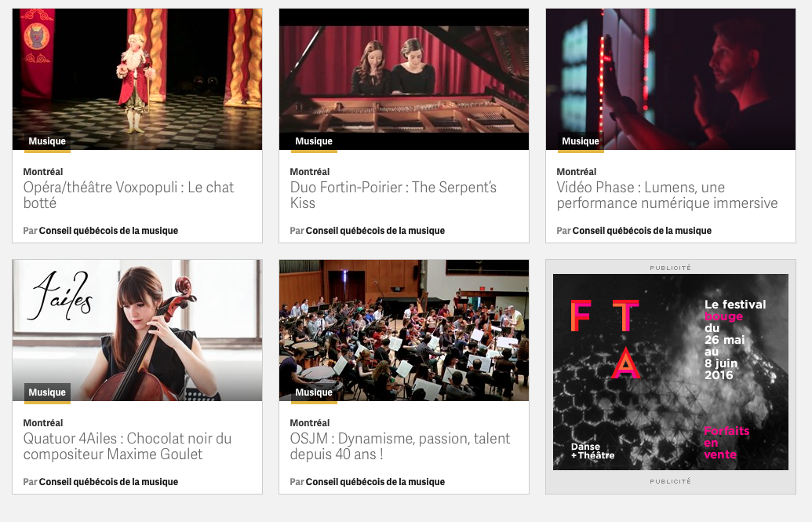Click the FTA festival advertisement banner

pos(671,372)
